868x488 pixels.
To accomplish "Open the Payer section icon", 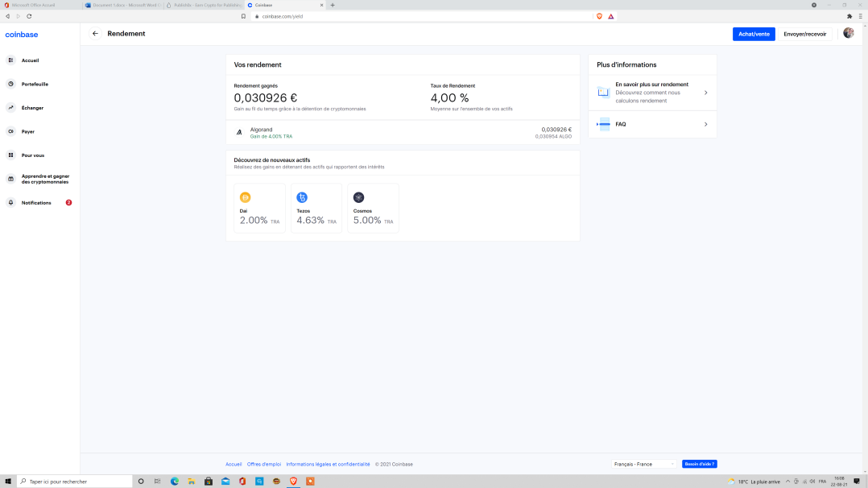I will (x=10, y=131).
